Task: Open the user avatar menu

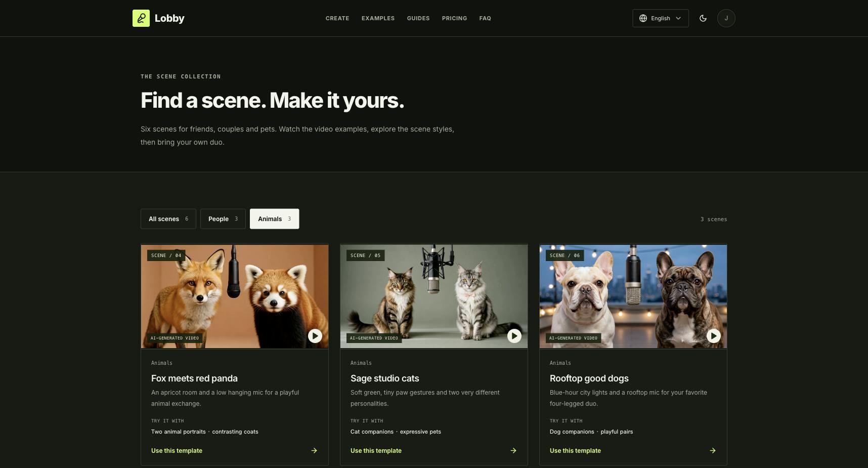Action: click(x=726, y=18)
